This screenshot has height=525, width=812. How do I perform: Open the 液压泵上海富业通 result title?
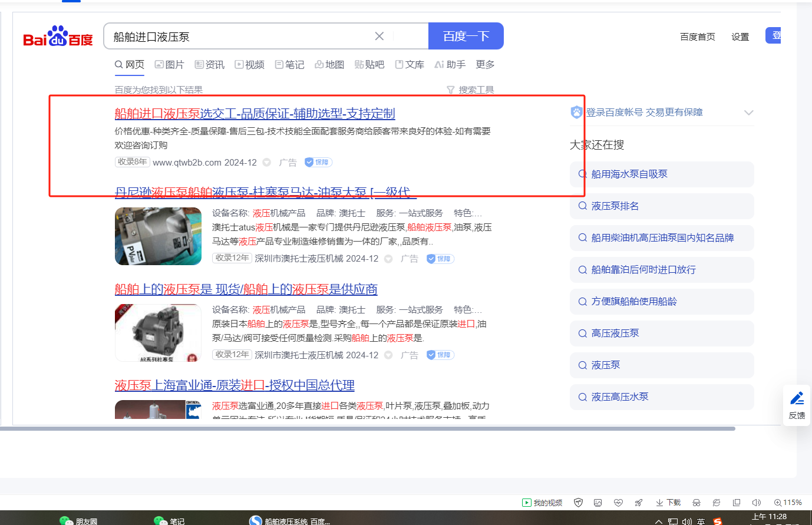(x=235, y=385)
